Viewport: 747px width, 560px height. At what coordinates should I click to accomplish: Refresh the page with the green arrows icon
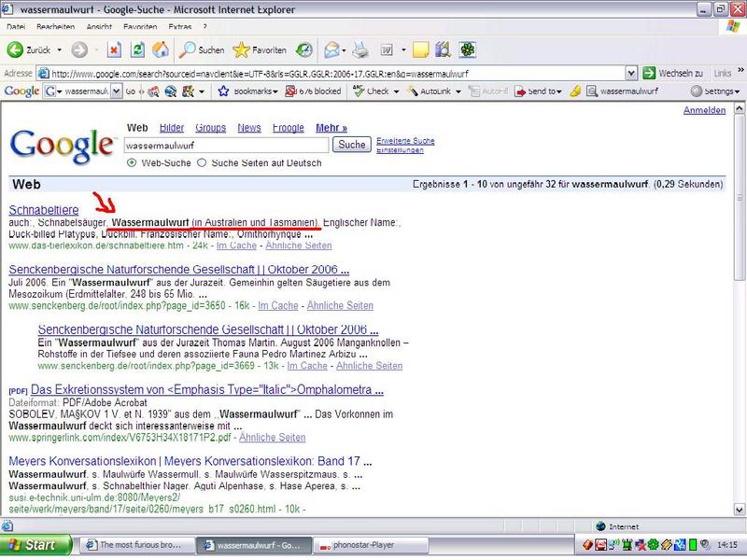click(x=137, y=50)
